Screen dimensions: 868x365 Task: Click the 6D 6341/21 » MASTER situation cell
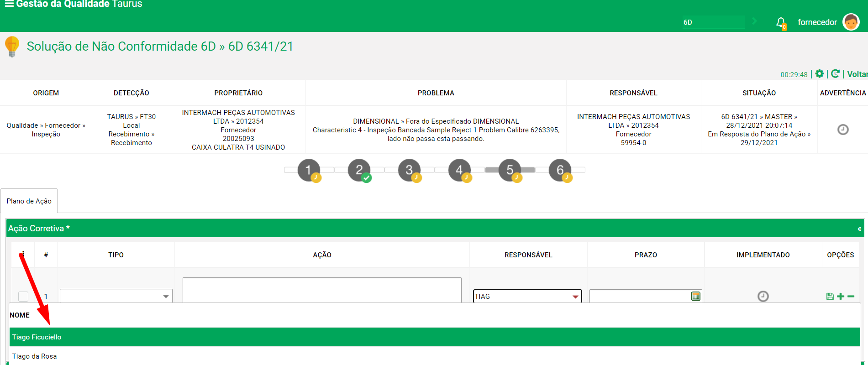759,130
